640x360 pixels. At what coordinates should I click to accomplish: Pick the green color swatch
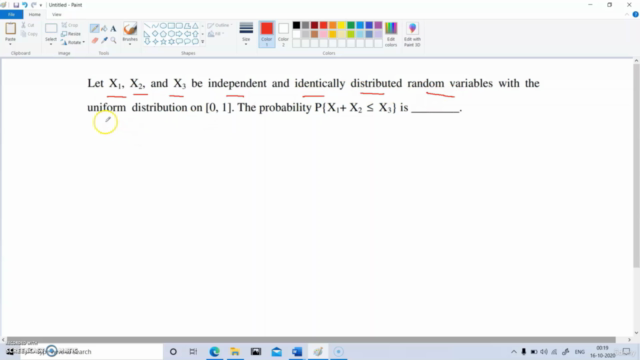[x=351, y=25]
